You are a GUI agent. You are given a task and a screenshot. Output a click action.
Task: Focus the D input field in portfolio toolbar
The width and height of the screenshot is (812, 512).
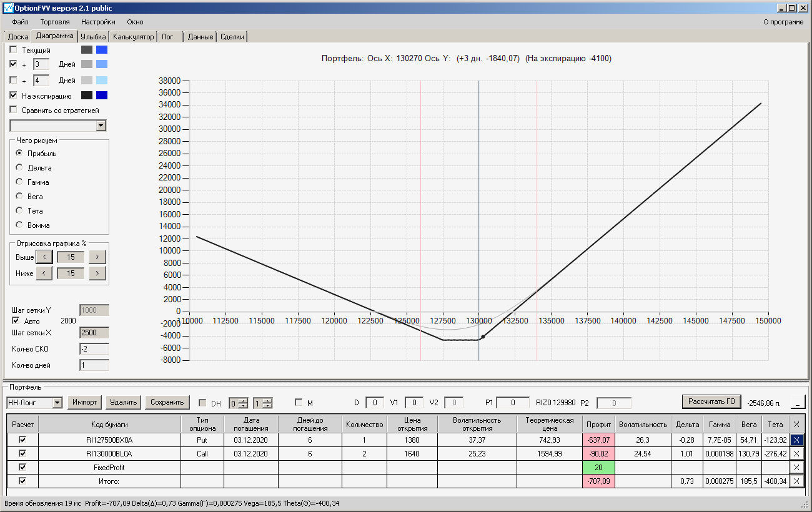click(375, 403)
